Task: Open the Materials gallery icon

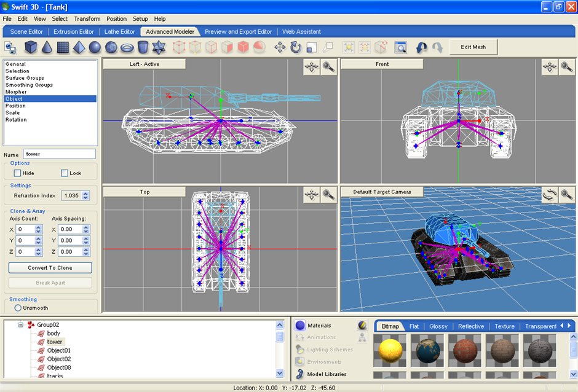Action: [x=300, y=325]
